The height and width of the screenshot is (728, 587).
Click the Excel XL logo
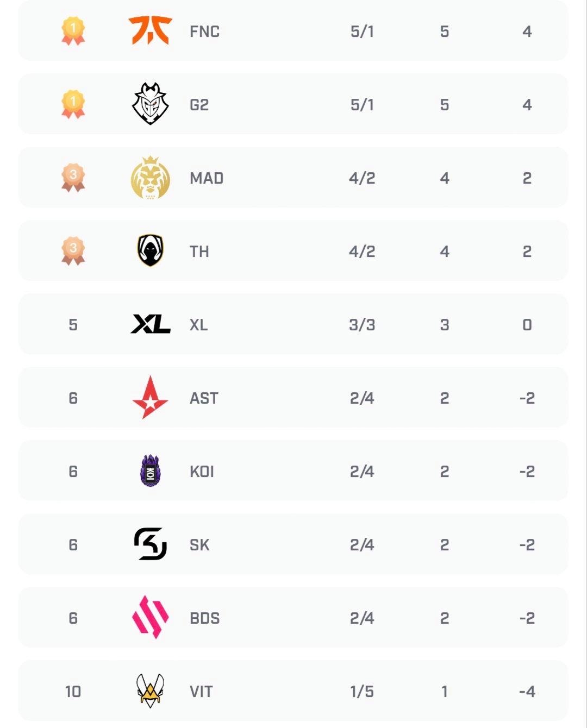(x=151, y=324)
